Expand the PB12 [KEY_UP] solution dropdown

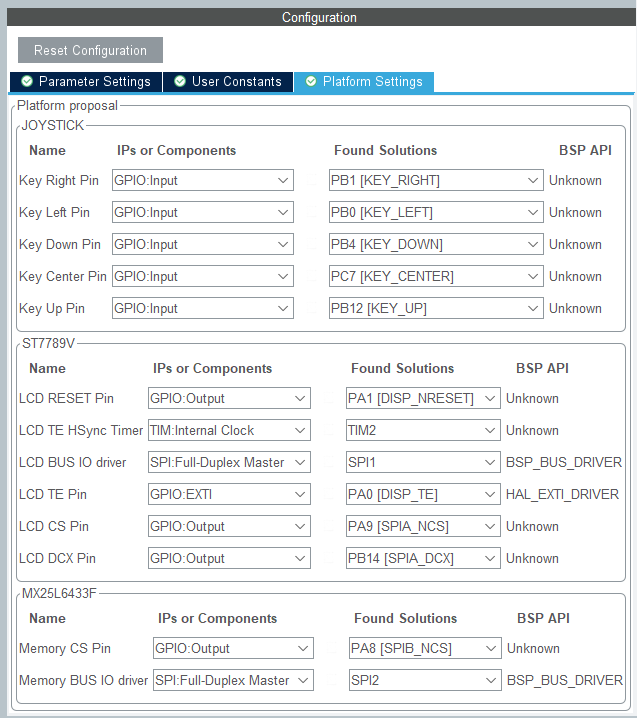[x=436, y=308]
